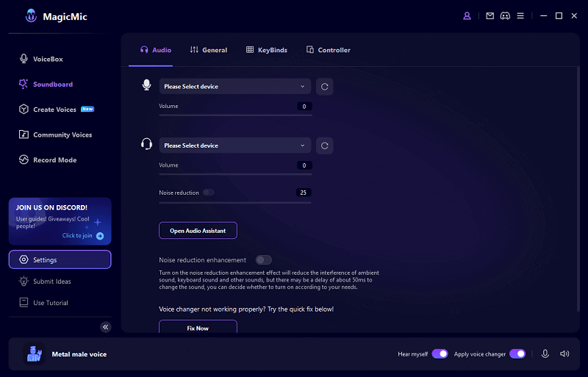Expand the microphone device dropdown
Viewport: 588px width, 377px height.
[x=235, y=87]
